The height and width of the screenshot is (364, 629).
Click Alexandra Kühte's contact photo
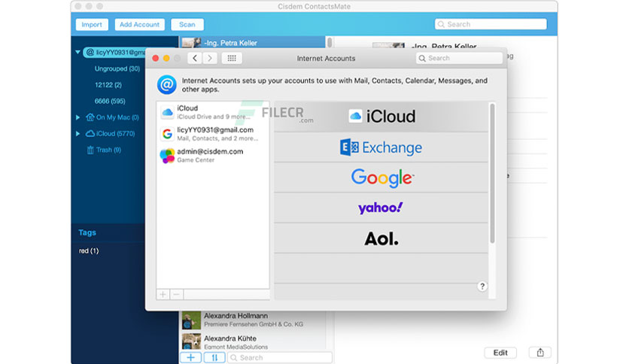tap(191, 341)
